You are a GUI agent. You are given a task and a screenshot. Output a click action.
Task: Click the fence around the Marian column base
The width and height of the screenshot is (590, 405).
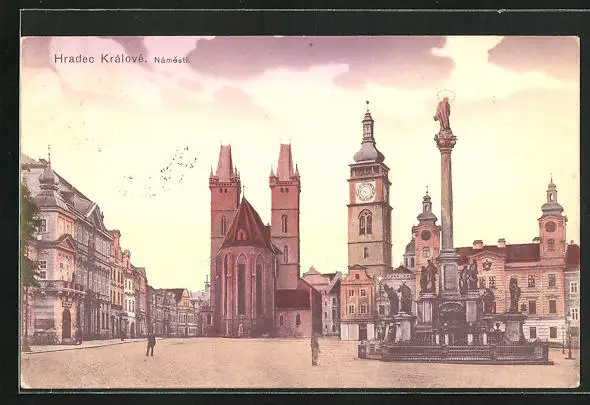click(453, 354)
